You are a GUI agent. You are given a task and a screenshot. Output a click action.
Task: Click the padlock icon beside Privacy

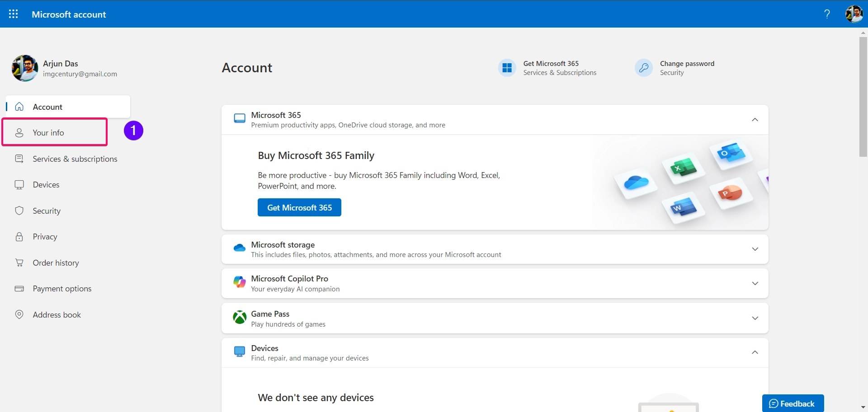pyautogui.click(x=19, y=237)
